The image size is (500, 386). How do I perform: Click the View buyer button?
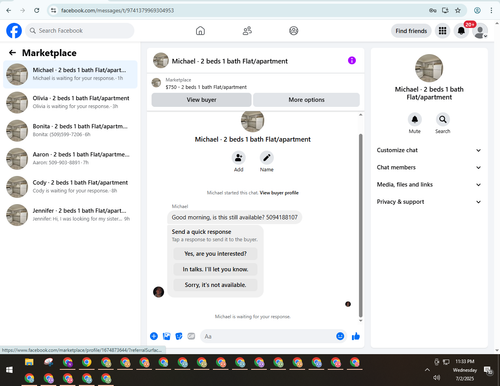(x=201, y=100)
